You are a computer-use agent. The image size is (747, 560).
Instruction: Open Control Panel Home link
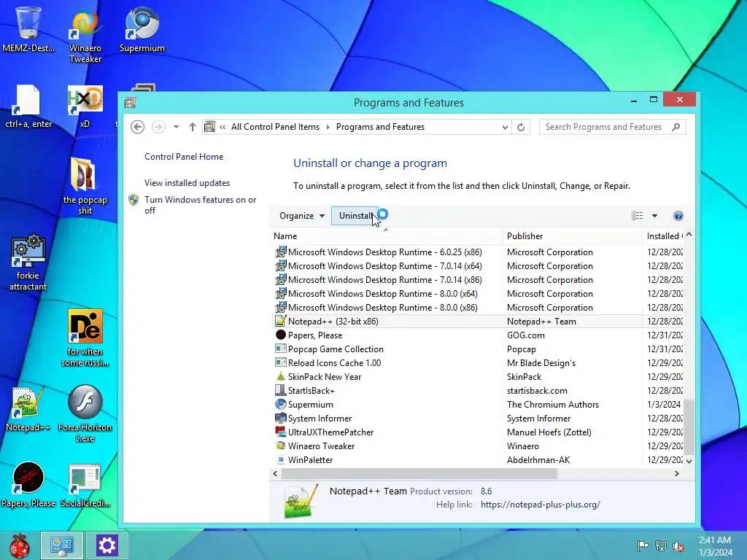pyautogui.click(x=184, y=157)
